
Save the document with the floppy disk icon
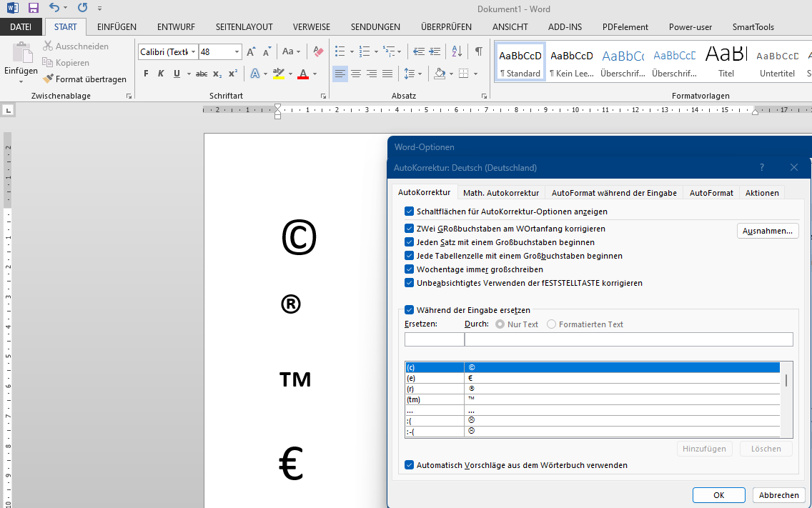pos(34,8)
